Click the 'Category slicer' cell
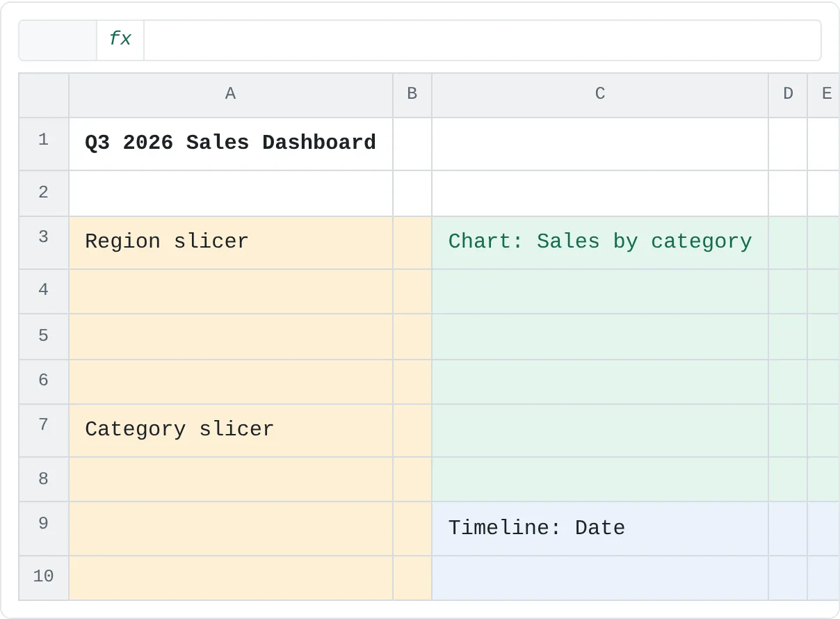The height and width of the screenshot is (619, 840). (231, 431)
